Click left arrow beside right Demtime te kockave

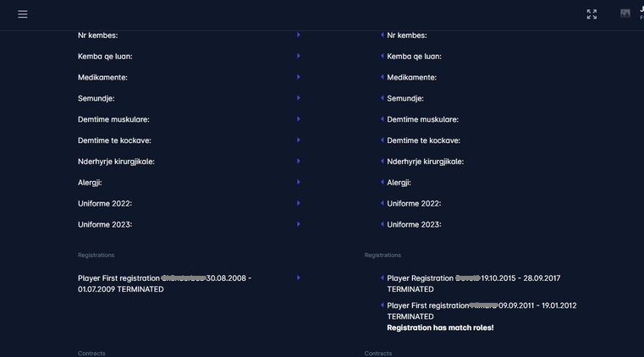[383, 140]
